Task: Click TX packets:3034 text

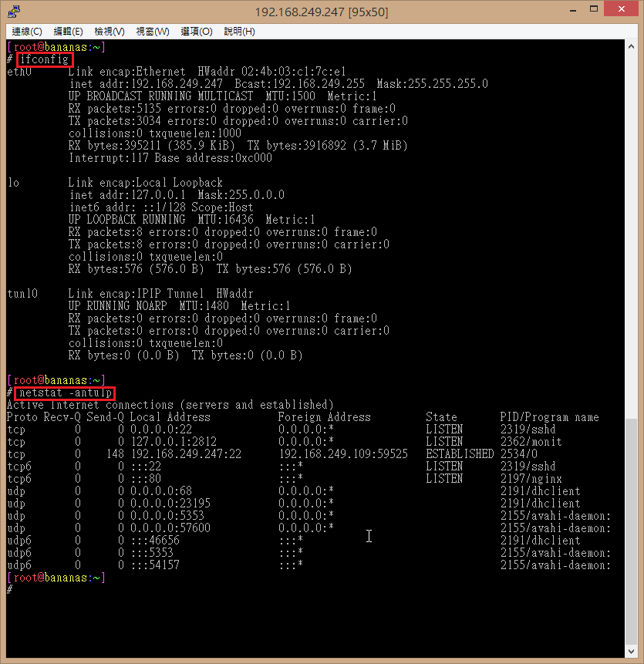Action: [115, 121]
